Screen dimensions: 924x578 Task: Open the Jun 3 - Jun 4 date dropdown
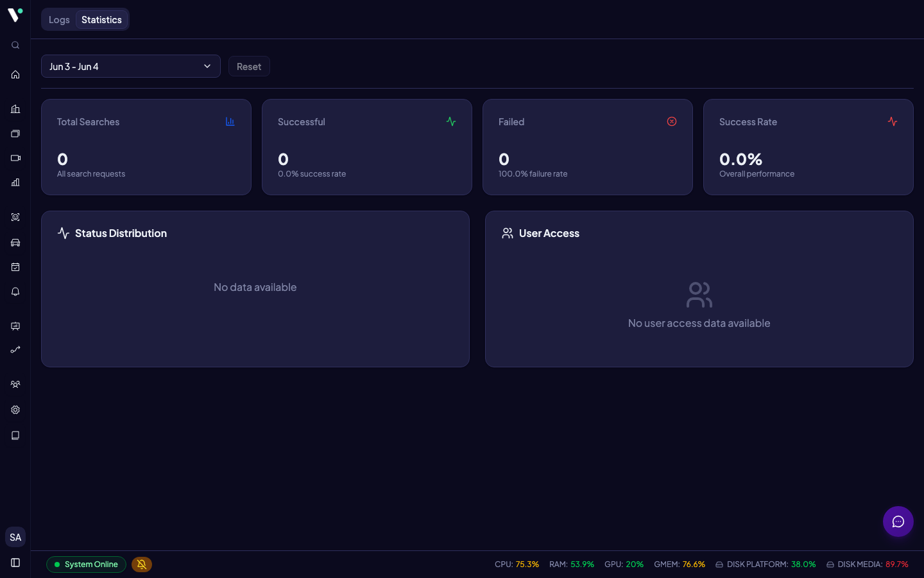click(x=131, y=66)
